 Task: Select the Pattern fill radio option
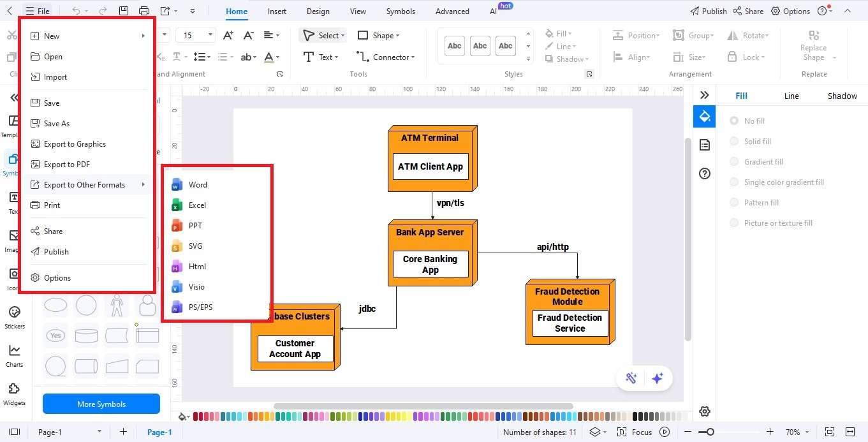coord(734,202)
